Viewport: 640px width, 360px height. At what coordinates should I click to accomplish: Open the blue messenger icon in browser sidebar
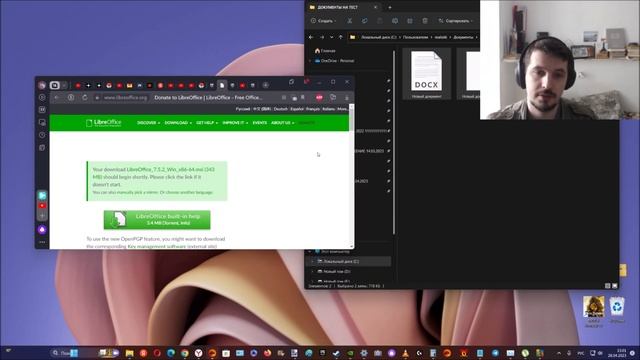click(x=42, y=196)
